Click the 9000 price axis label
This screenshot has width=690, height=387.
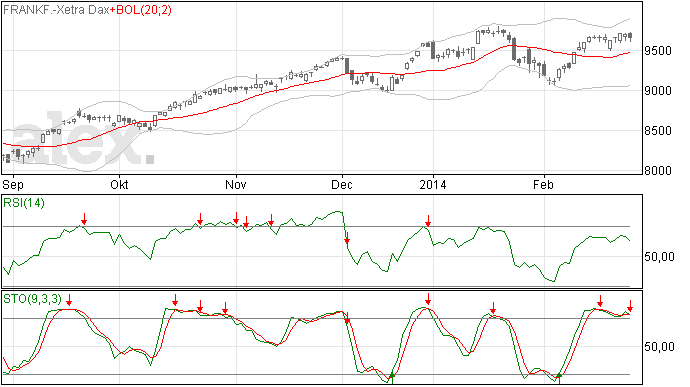pos(658,91)
